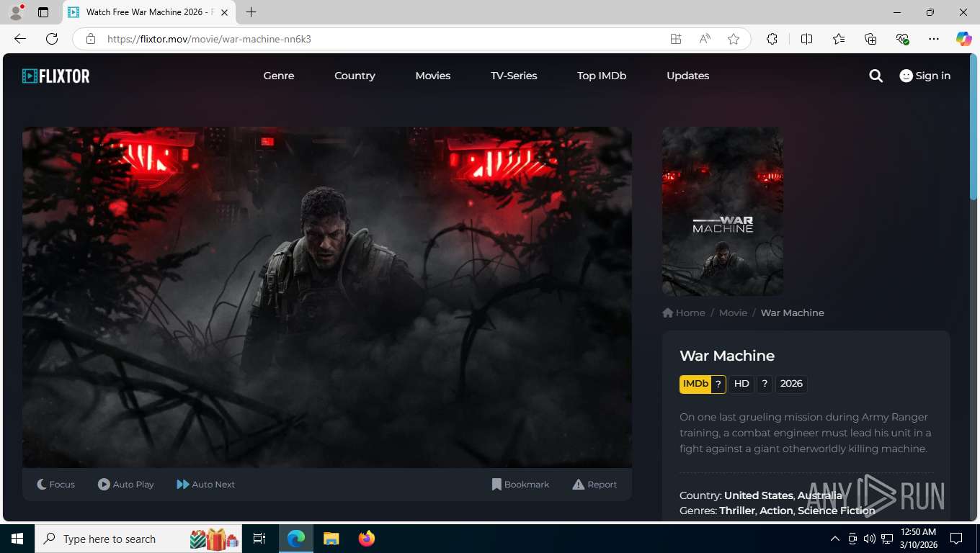The width and height of the screenshot is (980, 553).
Task: Open the Read aloud icon
Action: (x=705, y=39)
